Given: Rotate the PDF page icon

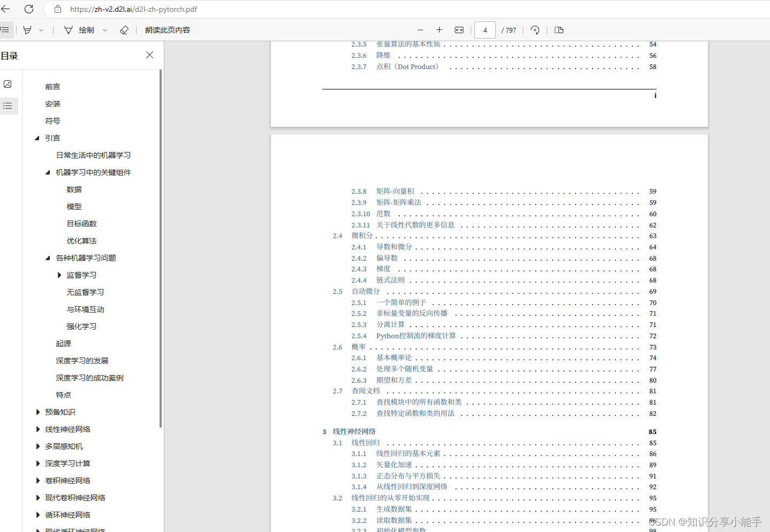Looking at the screenshot, I should coord(535,30).
